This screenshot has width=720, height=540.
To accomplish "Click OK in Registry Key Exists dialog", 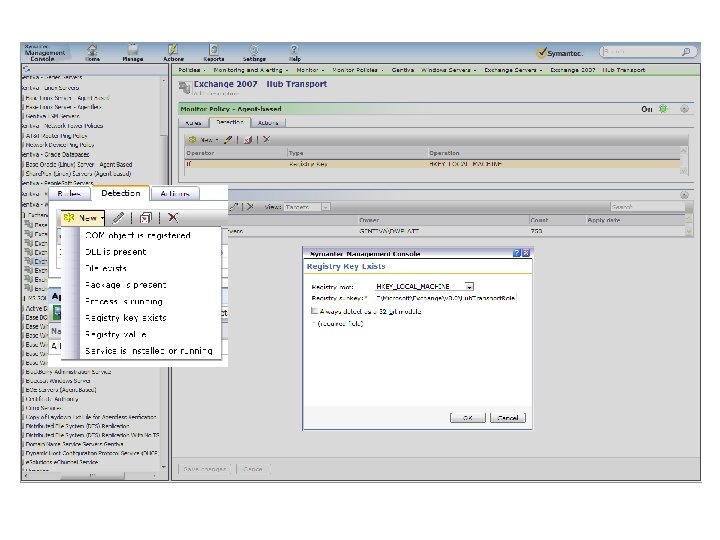I will 468,417.
